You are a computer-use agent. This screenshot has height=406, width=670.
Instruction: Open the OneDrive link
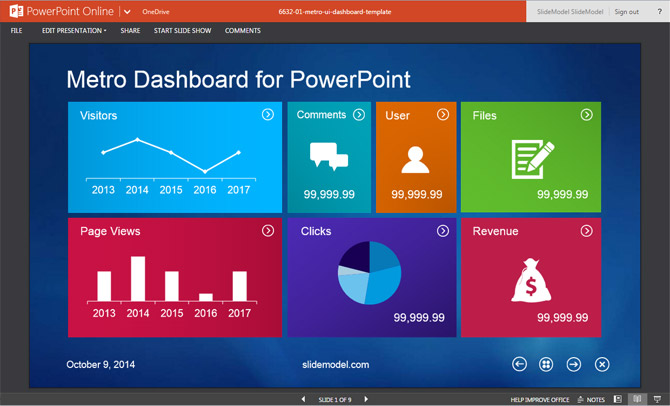(x=156, y=12)
